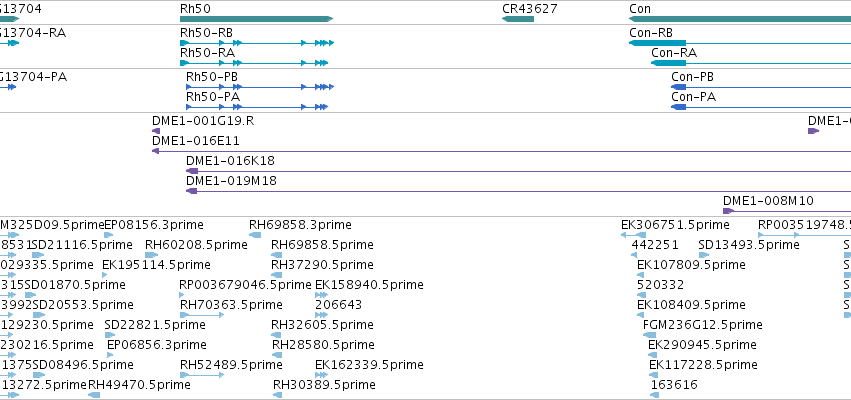Click the DME1-001G19.R clone label
Viewport: 851px width, 400px height.
point(203,121)
